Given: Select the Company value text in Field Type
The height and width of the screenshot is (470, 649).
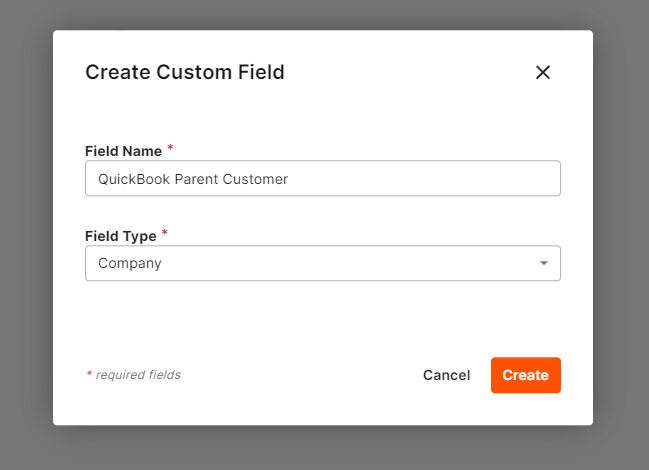Looking at the screenshot, I should pos(129,264).
